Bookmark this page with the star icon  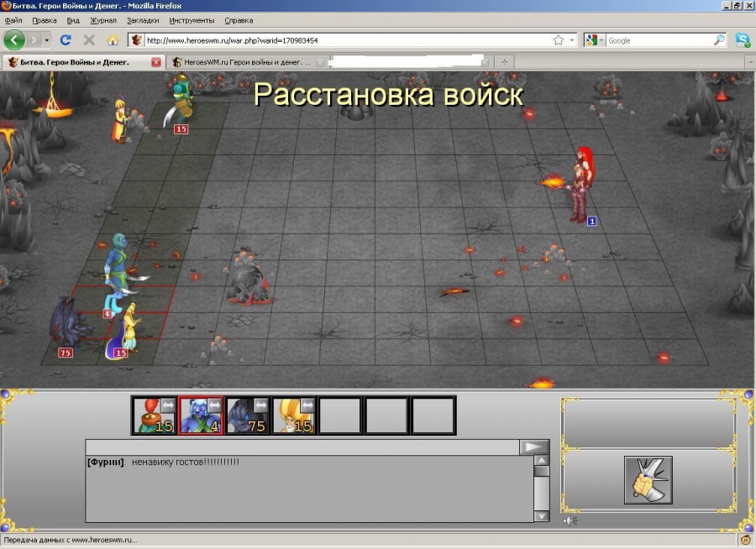559,40
